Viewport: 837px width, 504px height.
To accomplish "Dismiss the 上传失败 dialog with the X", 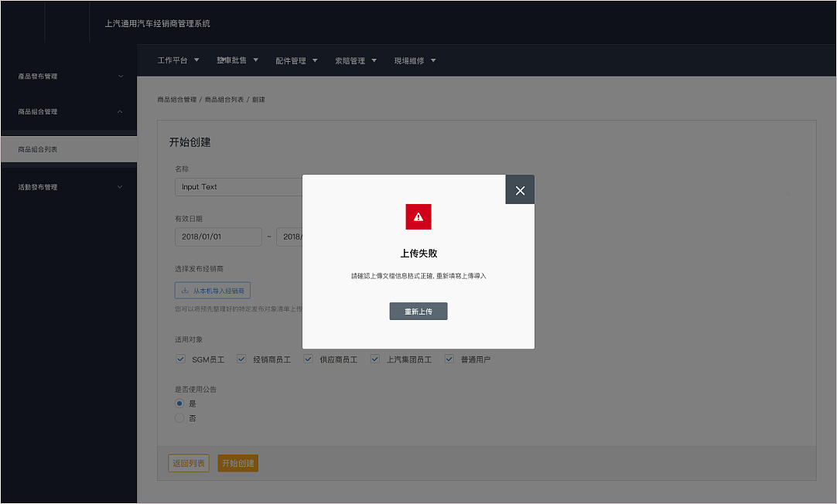I will point(519,189).
